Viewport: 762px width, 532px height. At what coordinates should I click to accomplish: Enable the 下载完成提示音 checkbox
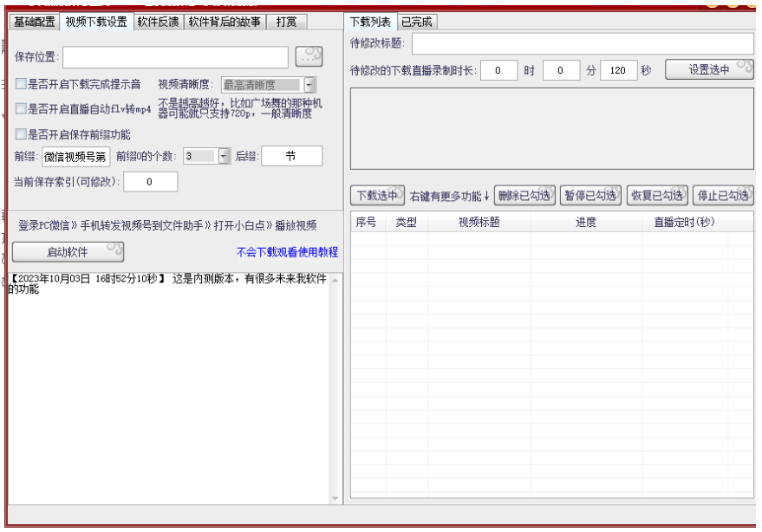tap(22, 85)
